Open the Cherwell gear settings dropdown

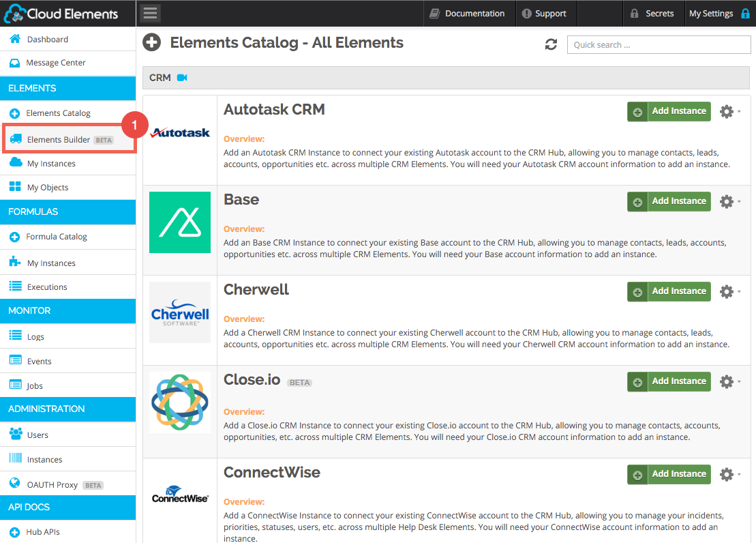click(729, 291)
